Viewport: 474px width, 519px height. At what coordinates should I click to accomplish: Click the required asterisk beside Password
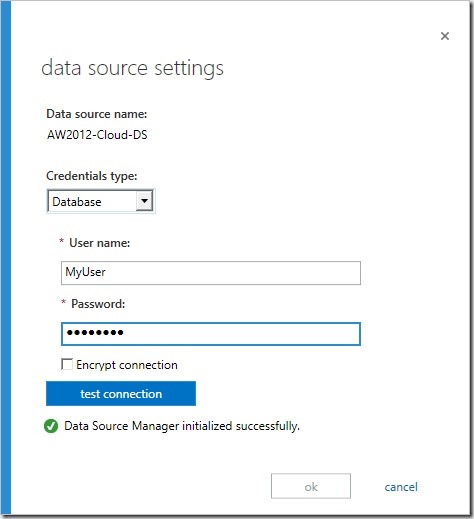(64, 302)
